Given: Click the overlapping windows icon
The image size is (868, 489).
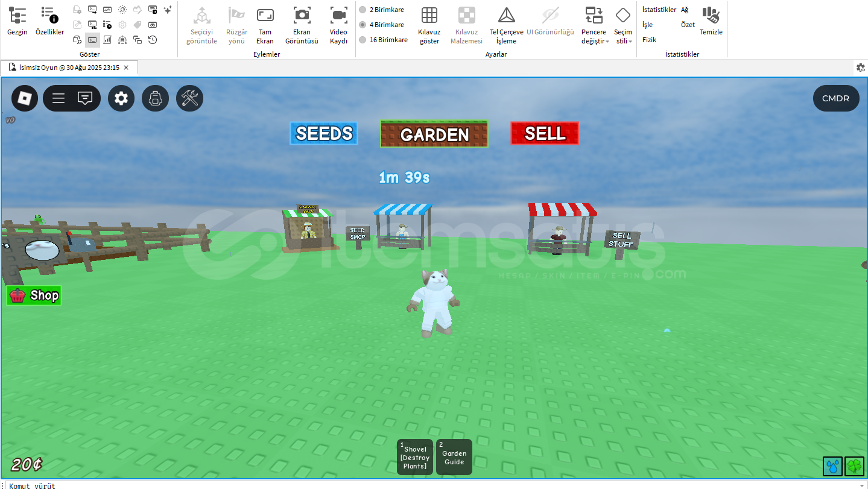Looking at the screenshot, I should tap(138, 40).
